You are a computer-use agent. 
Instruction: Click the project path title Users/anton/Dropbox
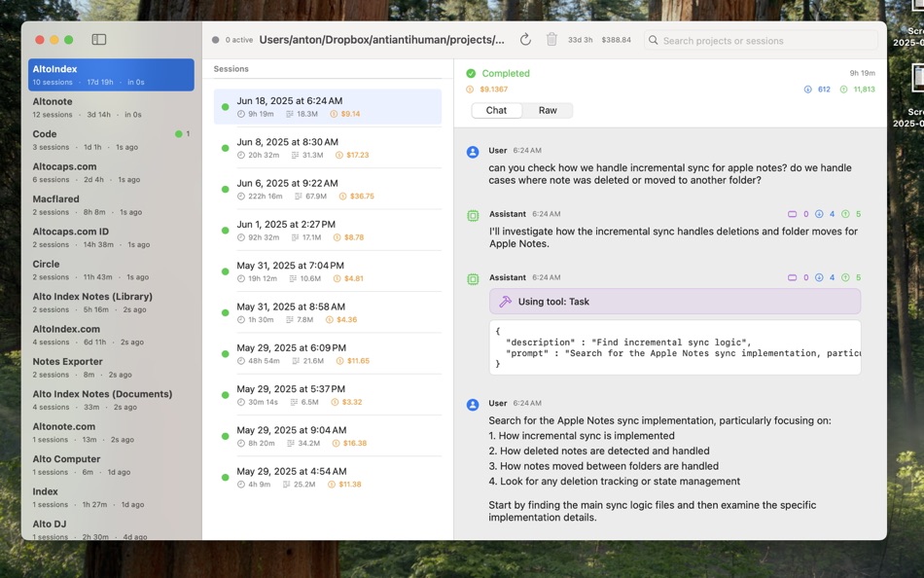[x=382, y=40]
